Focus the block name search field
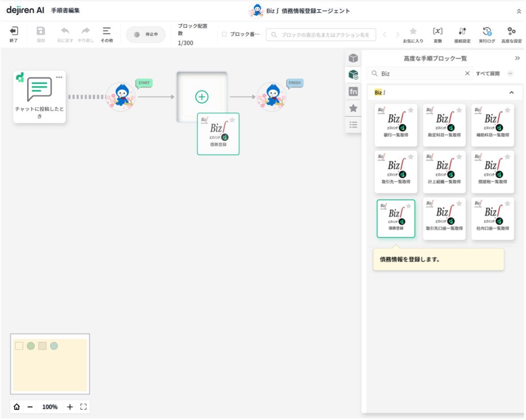The width and height of the screenshot is (526, 420). tap(320, 35)
